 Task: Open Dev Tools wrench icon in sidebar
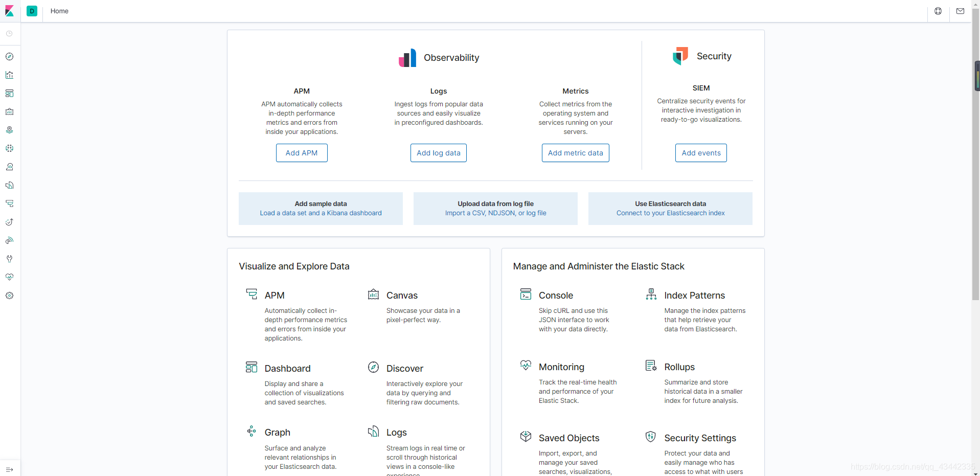(9, 259)
